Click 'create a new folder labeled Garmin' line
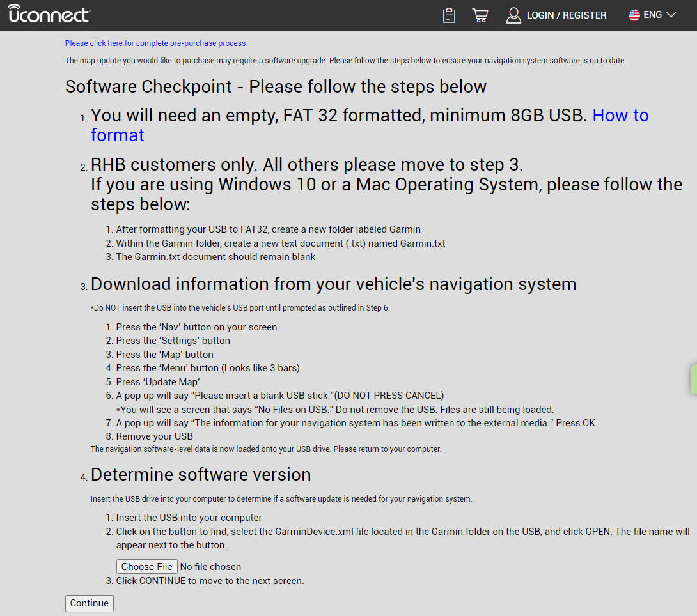The image size is (697, 616). 268,229
